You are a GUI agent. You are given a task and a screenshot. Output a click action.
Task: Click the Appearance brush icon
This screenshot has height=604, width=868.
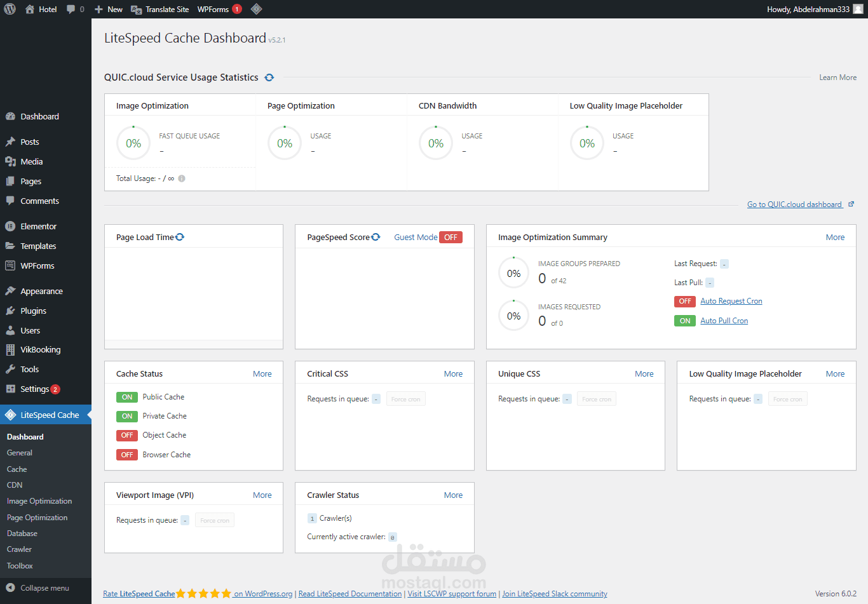[10, 291]
